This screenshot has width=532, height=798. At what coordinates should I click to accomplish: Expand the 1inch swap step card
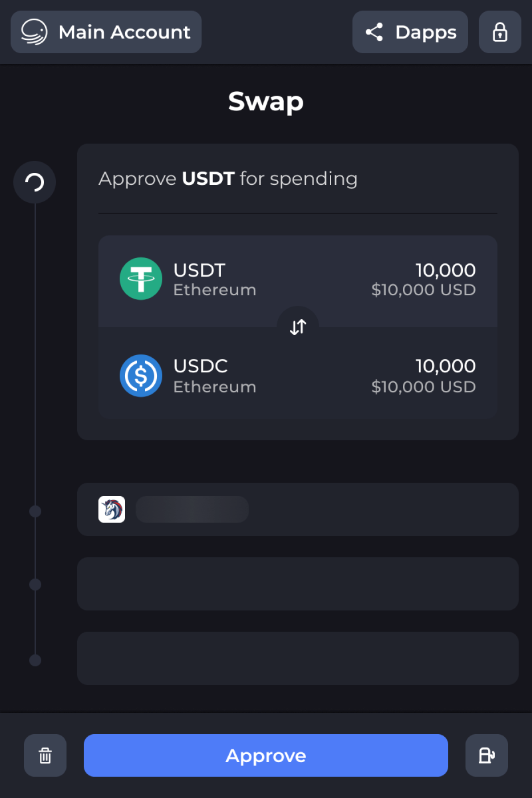[x=298, y=509]
